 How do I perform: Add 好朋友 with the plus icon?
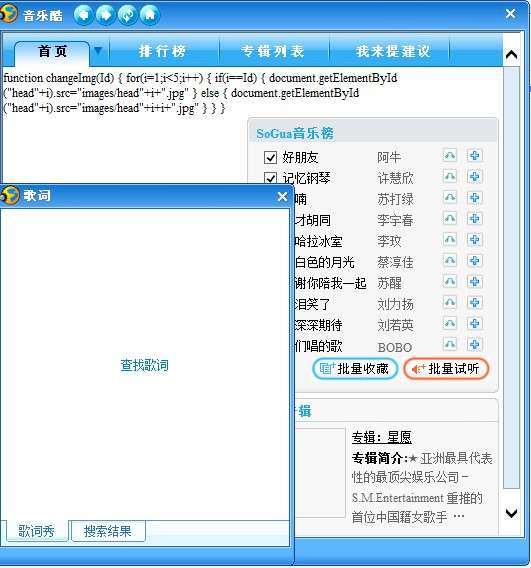point(474,156)
